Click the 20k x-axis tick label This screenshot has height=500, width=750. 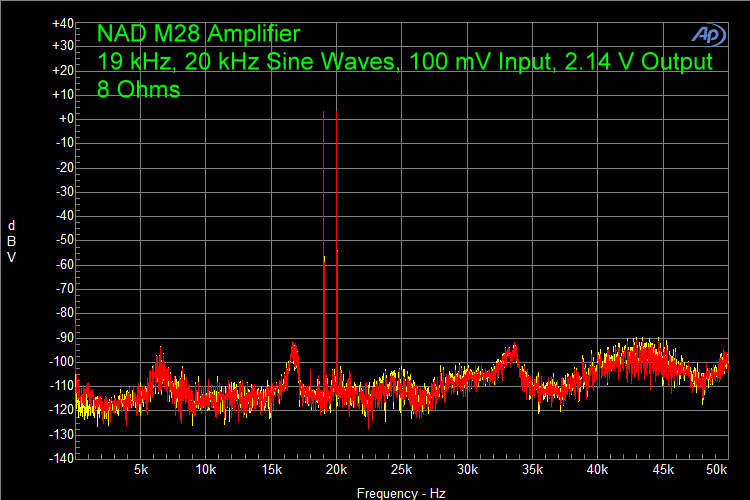(337, 469)
